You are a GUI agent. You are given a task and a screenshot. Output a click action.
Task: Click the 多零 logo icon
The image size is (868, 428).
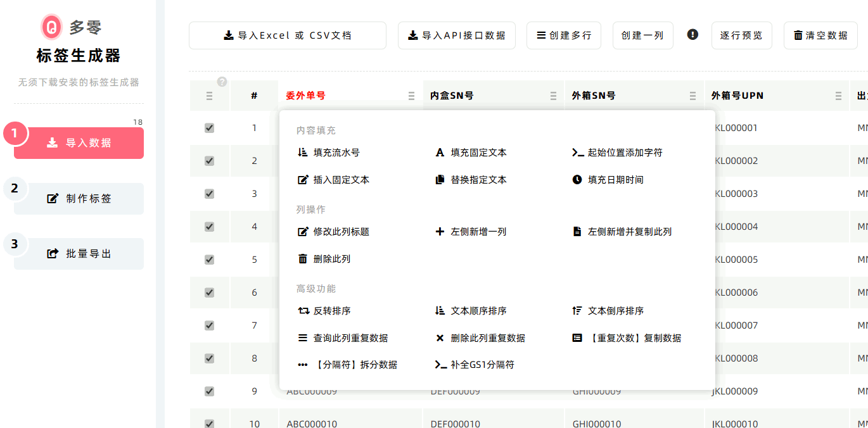pyautogui.click(x=51, y=27)
